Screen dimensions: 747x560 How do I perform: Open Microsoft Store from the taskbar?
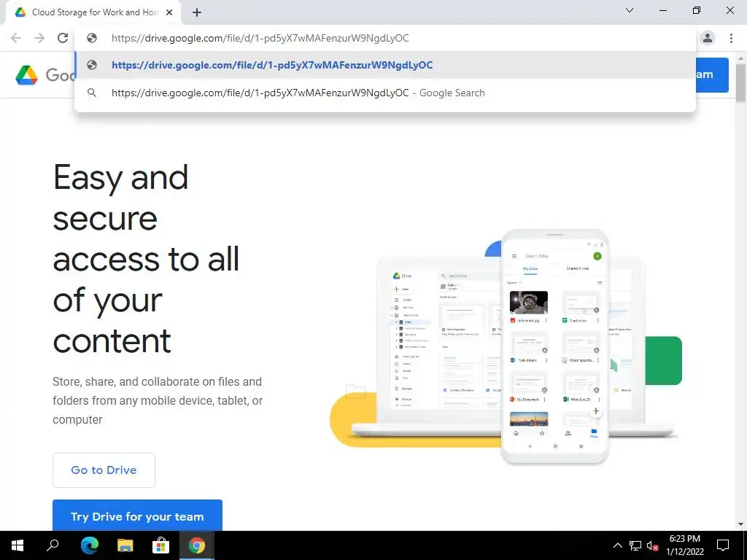160,545
